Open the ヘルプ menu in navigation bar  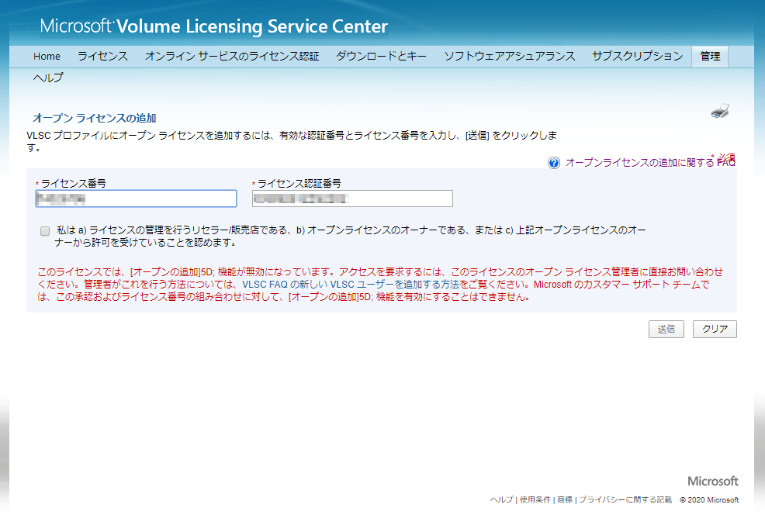coord(48,78)
